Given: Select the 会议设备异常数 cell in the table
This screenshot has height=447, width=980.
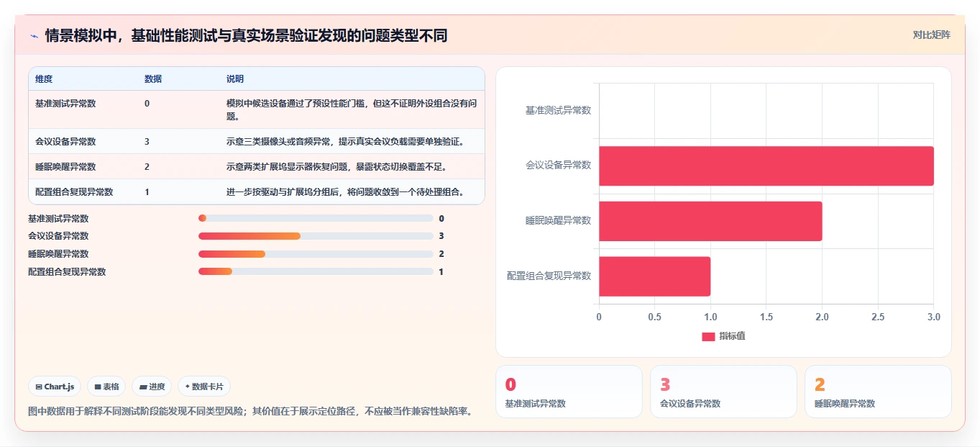Looking at the screenshot, I should [65, 141].
